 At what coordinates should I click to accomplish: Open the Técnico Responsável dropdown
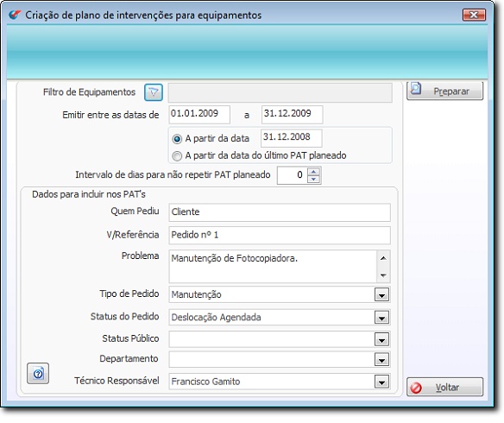[x=381, y=382]
